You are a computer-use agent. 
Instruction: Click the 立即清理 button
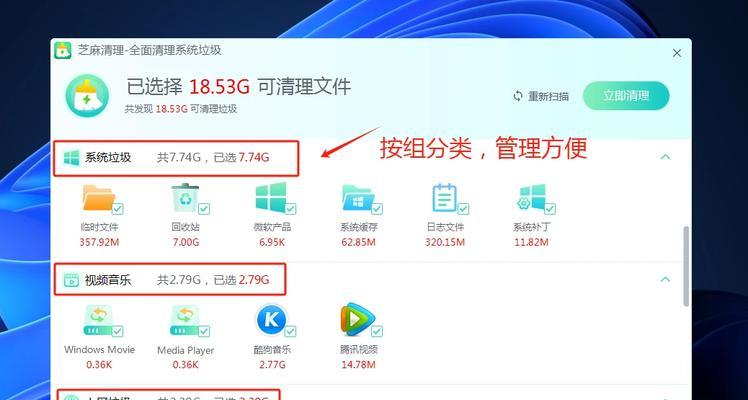click(x=626, y=96)
